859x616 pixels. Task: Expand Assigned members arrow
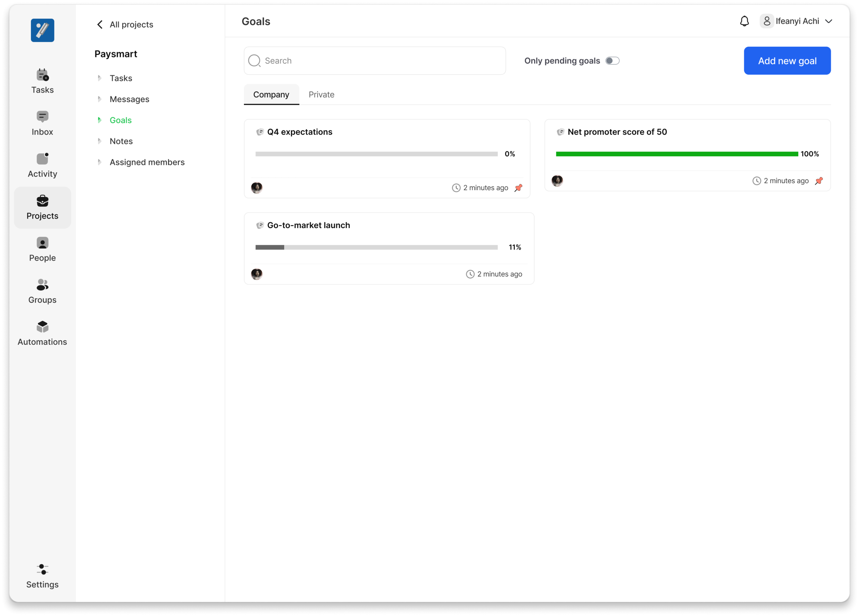click(x=100, y=162)
